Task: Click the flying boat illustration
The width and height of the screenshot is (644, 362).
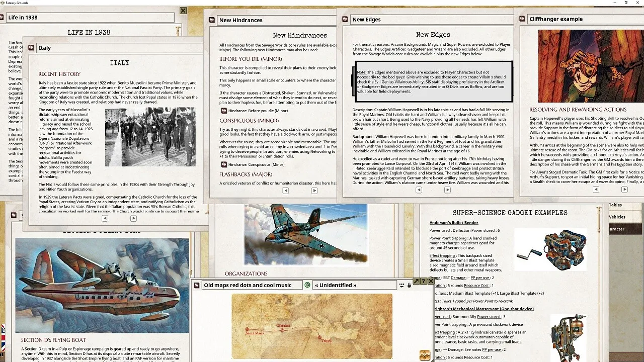Action: click(102, 286)
